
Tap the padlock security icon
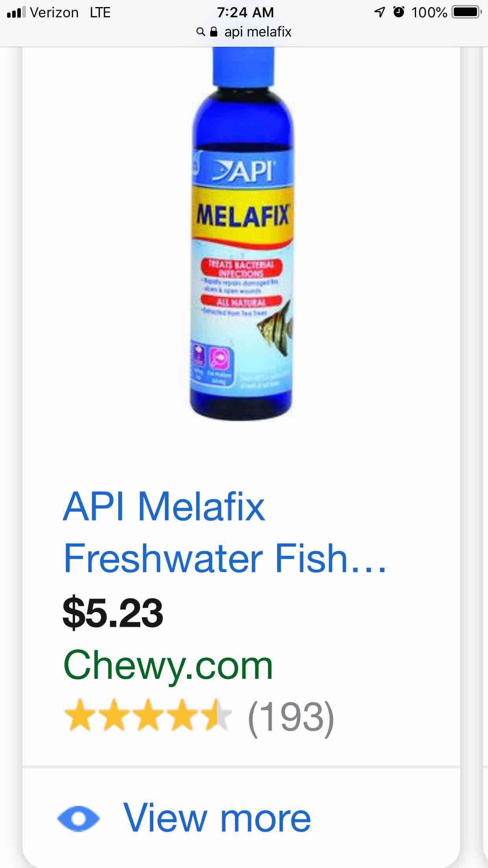tap(213, 31)
